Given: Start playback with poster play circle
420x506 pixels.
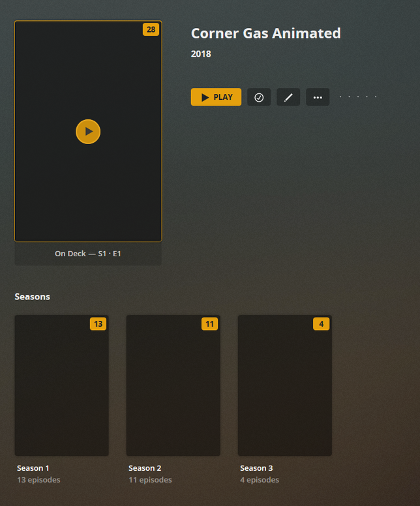Looking at the screenshot, I should pos(88,132).
